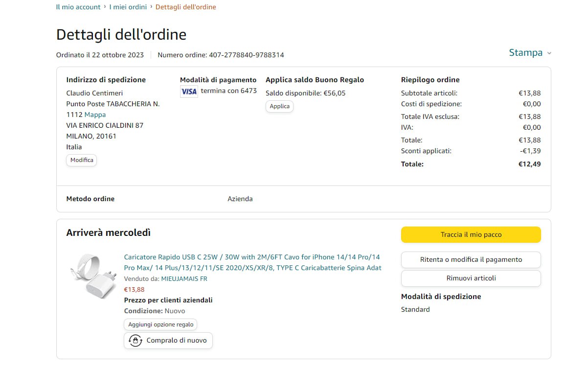Click the Rimuovi articoli button

(471, 278)
